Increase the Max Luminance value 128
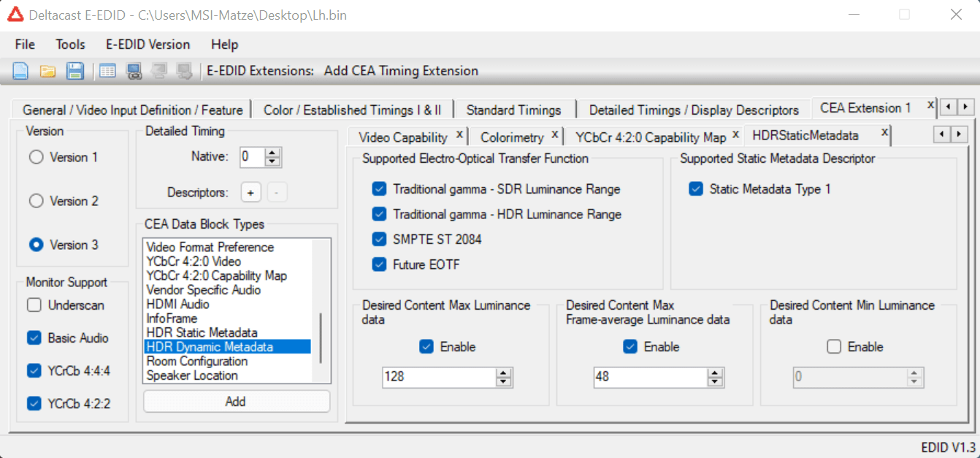Screen dimensions: 980x458 point(503,373)
